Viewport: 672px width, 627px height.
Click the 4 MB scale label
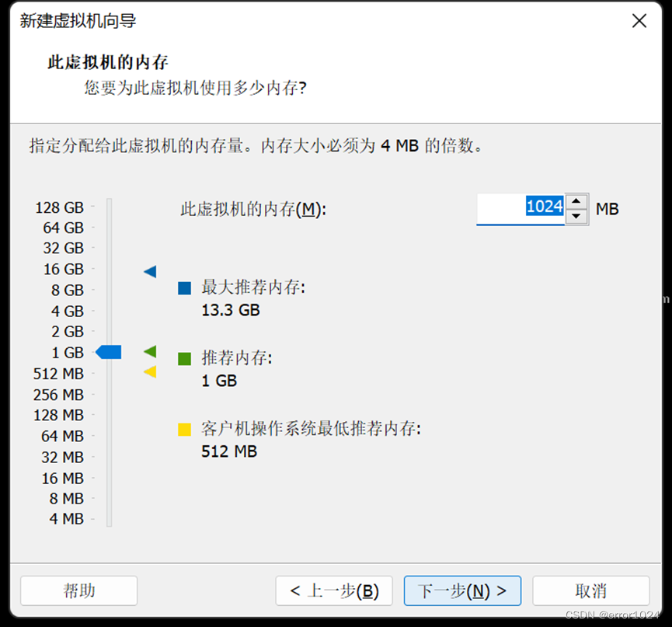tap(67, 518)
